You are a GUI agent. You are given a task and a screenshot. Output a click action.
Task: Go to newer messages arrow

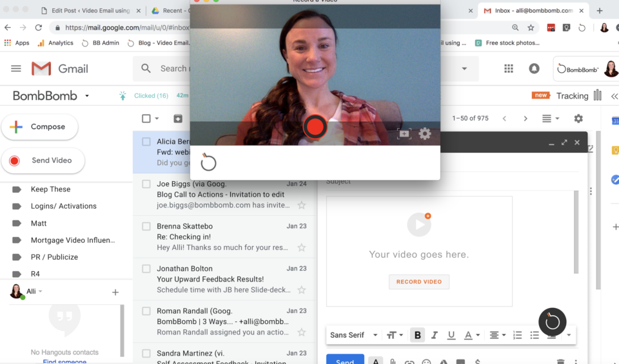pyautogui.click(x=504, y=119)
